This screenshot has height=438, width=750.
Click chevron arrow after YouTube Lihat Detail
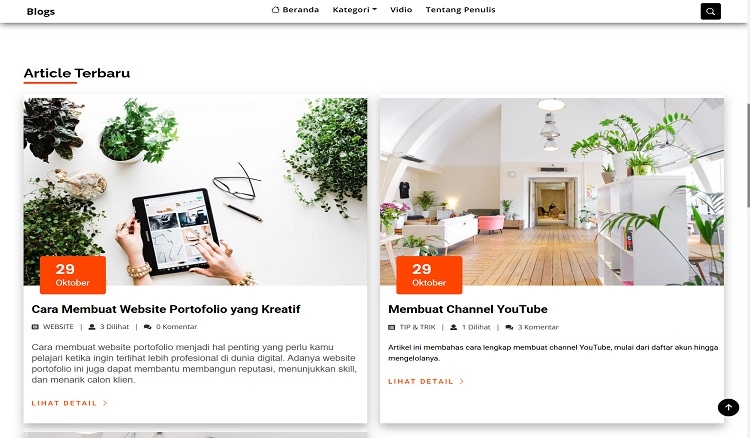462,381
